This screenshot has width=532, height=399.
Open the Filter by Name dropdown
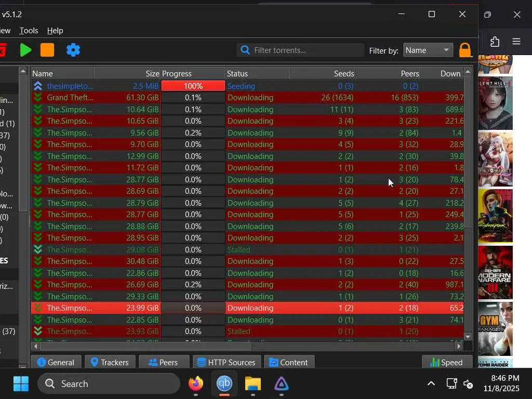[x=428, y=50]
